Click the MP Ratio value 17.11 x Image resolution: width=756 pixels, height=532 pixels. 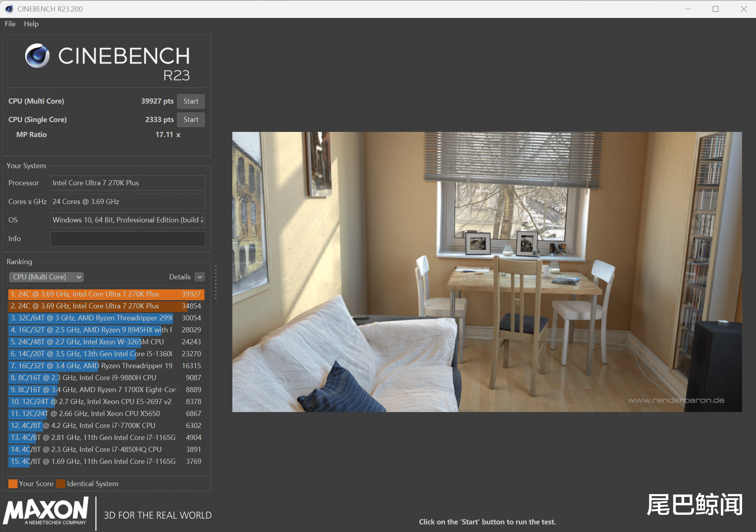168,135
